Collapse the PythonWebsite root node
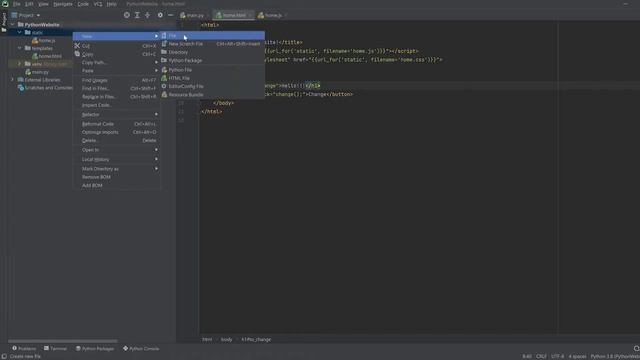 point(13,24)
